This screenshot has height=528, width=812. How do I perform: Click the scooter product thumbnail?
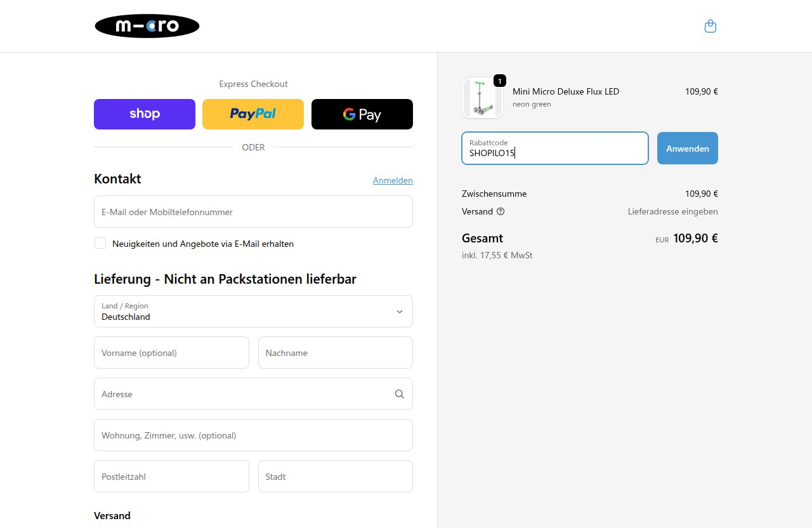click(482, 98)
